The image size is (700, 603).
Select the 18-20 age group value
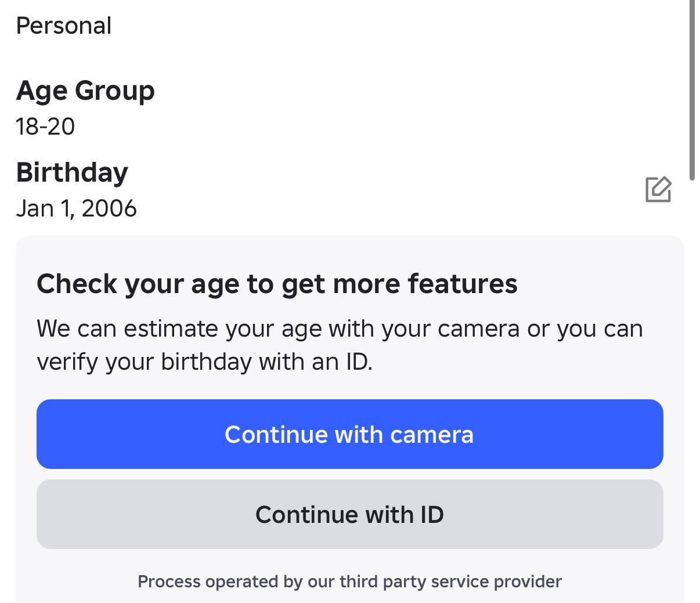[45, 127]
